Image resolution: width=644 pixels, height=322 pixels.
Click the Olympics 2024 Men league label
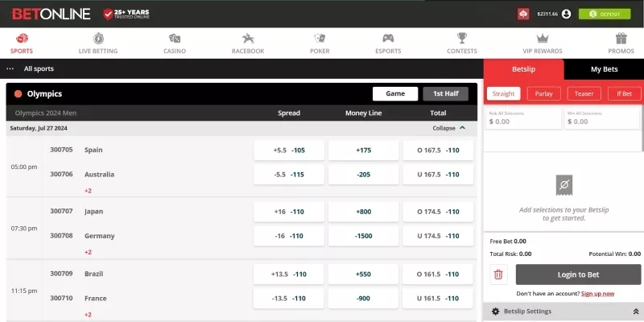point(46,113)
